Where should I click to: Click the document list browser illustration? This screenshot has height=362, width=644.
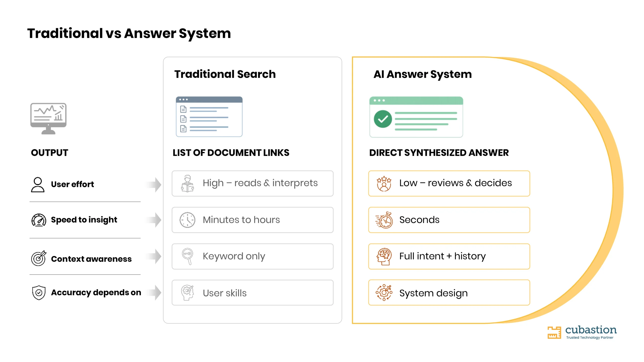tap(209, 117)
